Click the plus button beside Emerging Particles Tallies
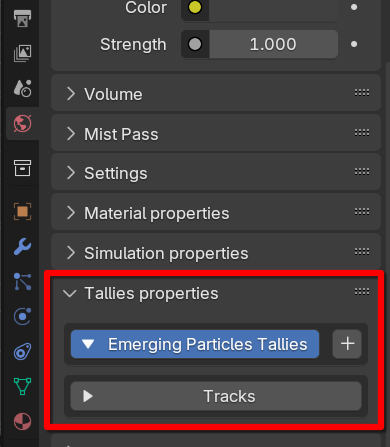390x447 pixels. click(347, 344)
